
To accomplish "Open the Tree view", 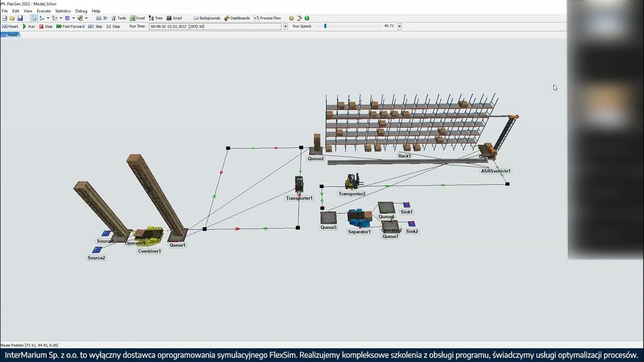I will point(156,18).
